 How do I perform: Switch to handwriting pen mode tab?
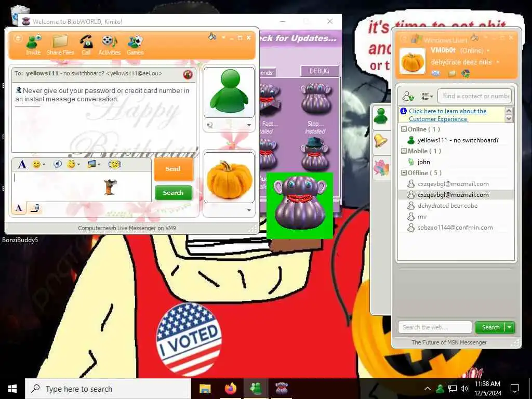pyautogui.click(x=35, y=208)
